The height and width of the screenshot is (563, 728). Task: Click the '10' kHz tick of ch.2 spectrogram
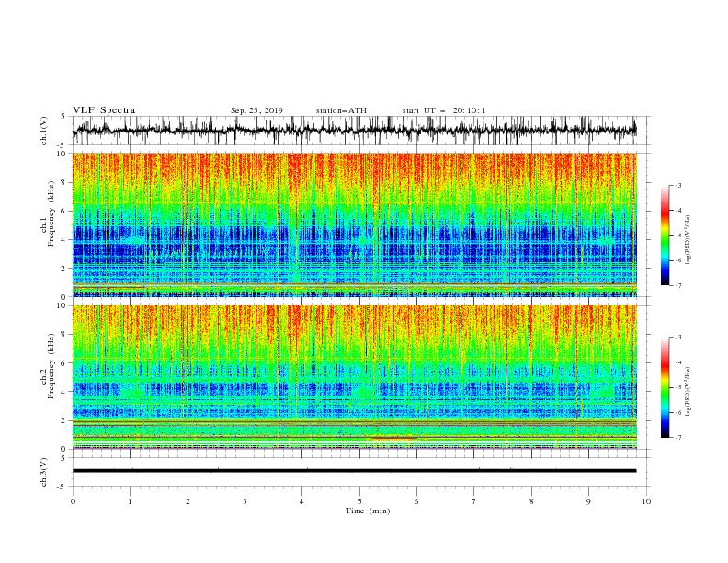tap(62, 305)
